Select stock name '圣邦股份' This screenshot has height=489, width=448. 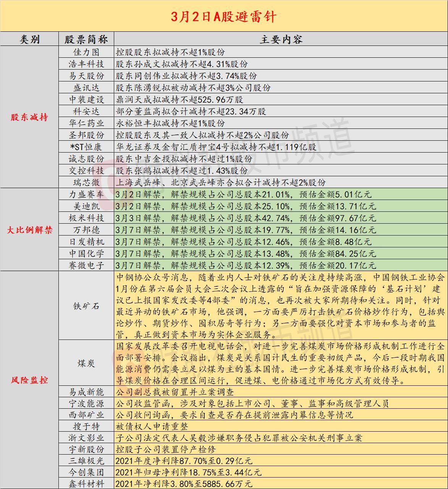[x=86, y=135]
